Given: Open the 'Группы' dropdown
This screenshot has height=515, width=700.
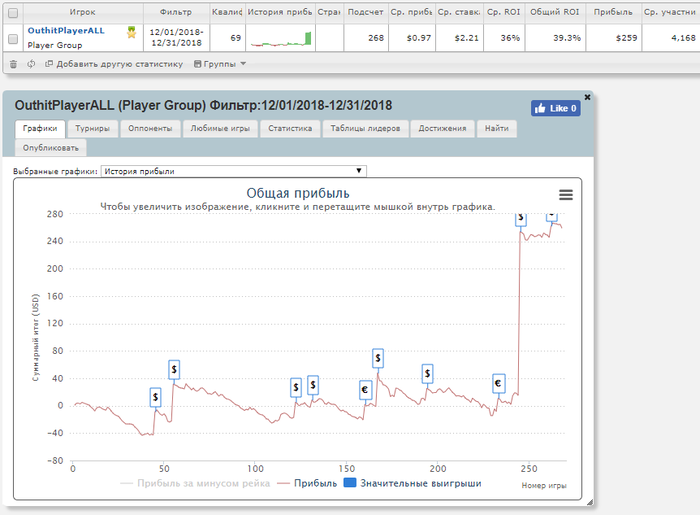Looking at the screenshot, I should tap(220, 64).
